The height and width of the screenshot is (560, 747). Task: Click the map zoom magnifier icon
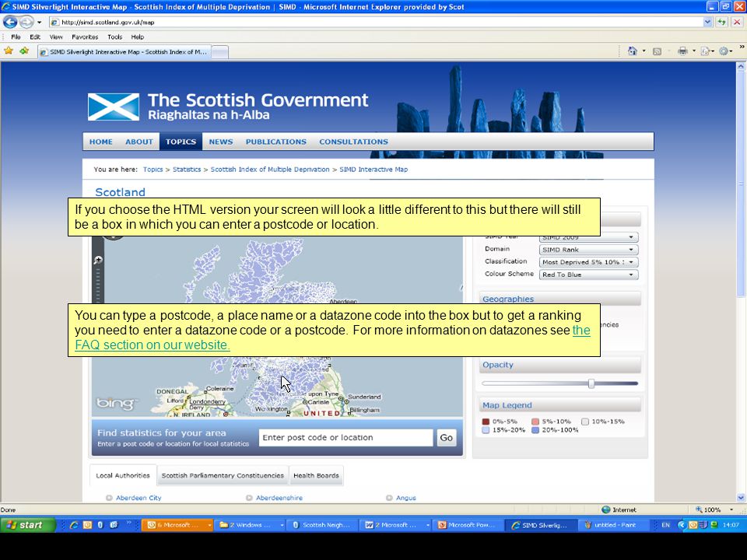click(x=98, y=260)
